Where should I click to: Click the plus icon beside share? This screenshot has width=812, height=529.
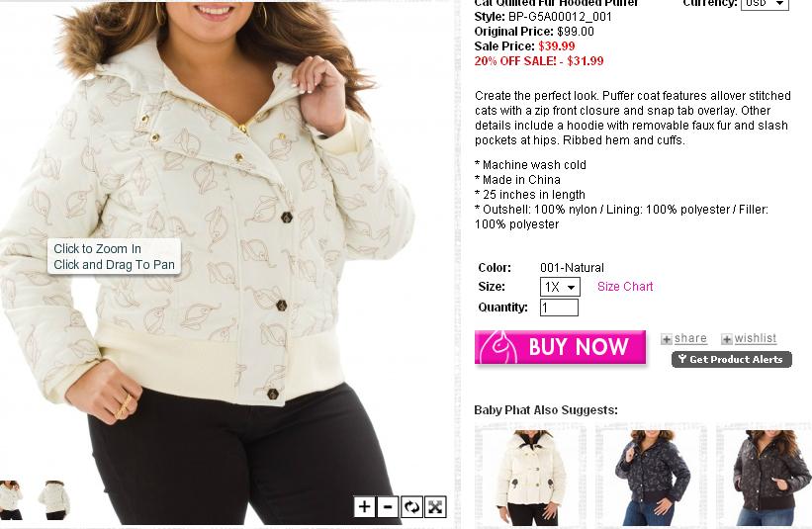coord(667,339)
